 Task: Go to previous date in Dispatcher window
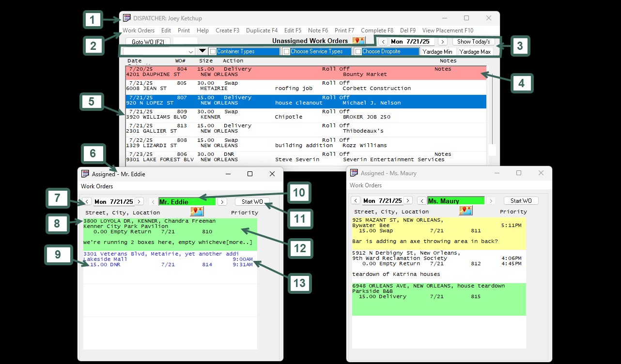tap(382, 42)
